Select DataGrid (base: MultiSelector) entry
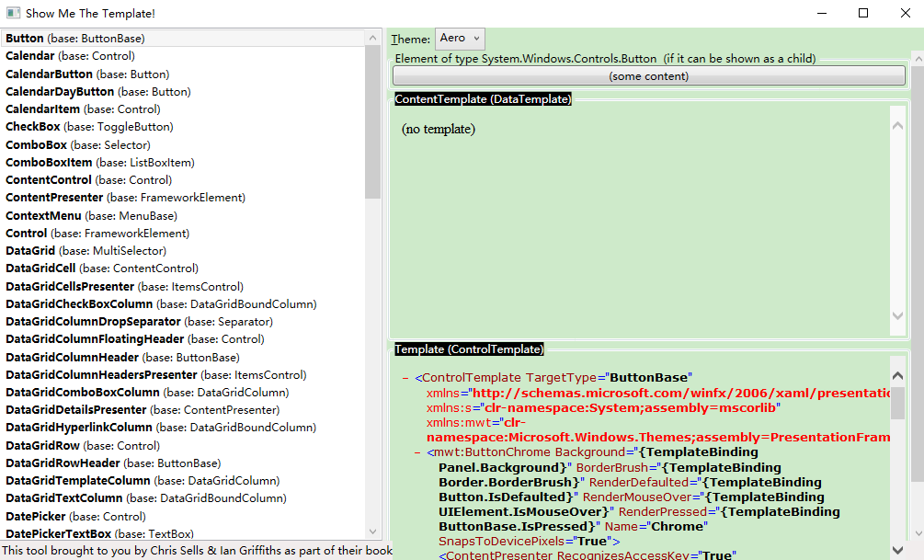Screen dimensions: 924x560 [183, 250]
